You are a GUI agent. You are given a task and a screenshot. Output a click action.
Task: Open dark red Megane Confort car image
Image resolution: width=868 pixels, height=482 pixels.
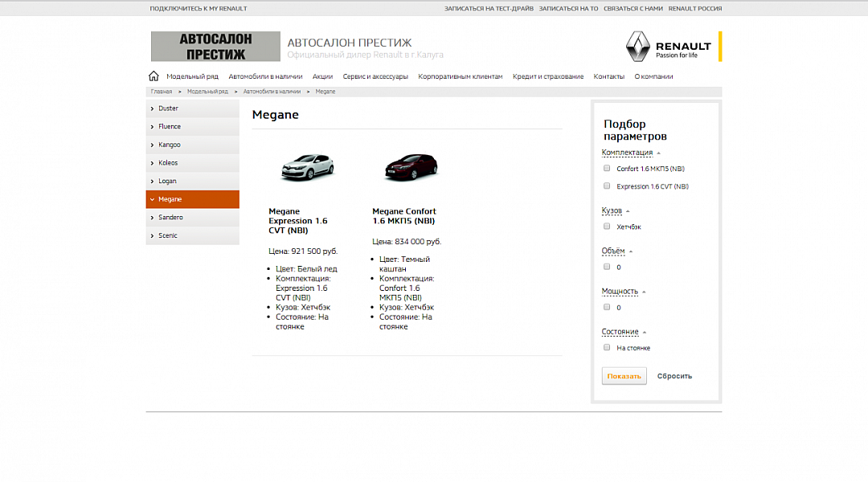411,167
